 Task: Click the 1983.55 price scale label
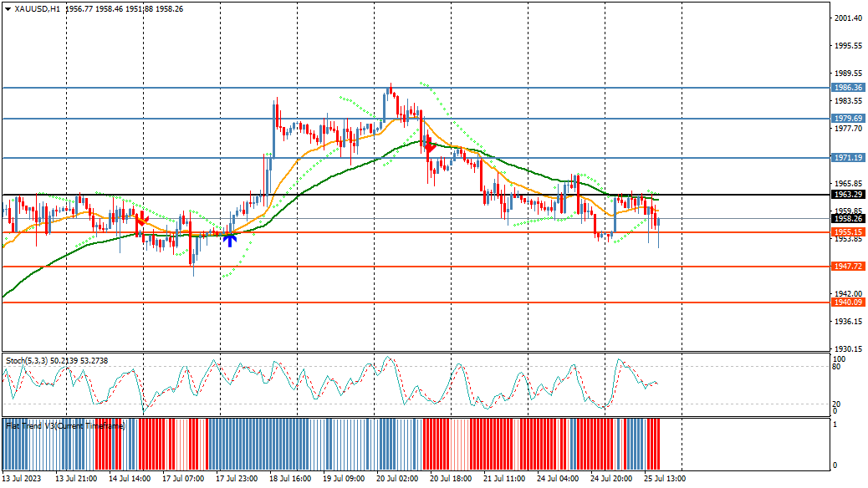(848, 101)
